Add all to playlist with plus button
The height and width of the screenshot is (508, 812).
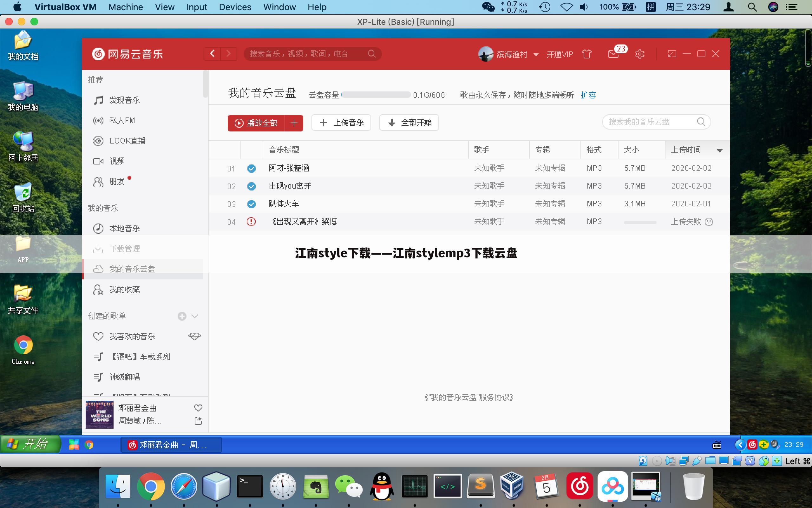[294, 123]
